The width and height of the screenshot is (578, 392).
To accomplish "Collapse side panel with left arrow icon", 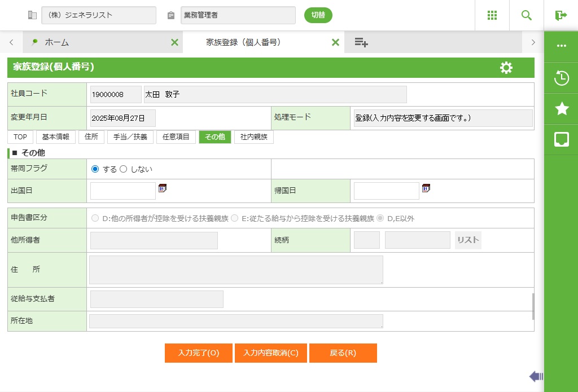I will tap(536, 376).
